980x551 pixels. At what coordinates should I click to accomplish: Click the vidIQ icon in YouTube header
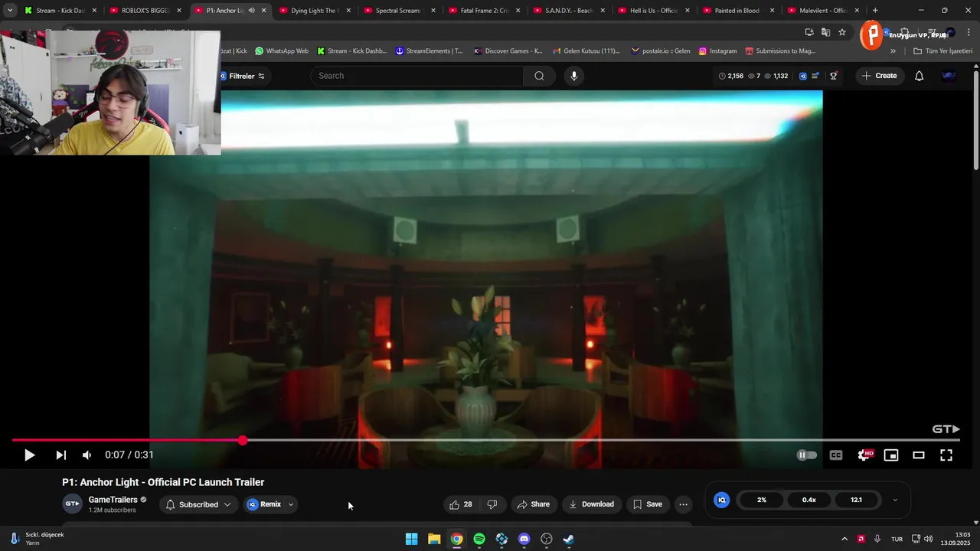pyautogui.click(x=802, y=76)
